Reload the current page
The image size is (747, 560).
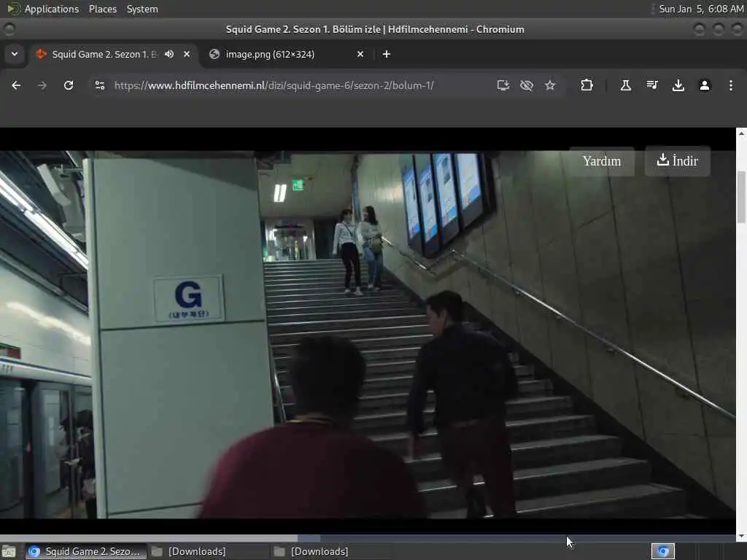[x=69, y=85]
